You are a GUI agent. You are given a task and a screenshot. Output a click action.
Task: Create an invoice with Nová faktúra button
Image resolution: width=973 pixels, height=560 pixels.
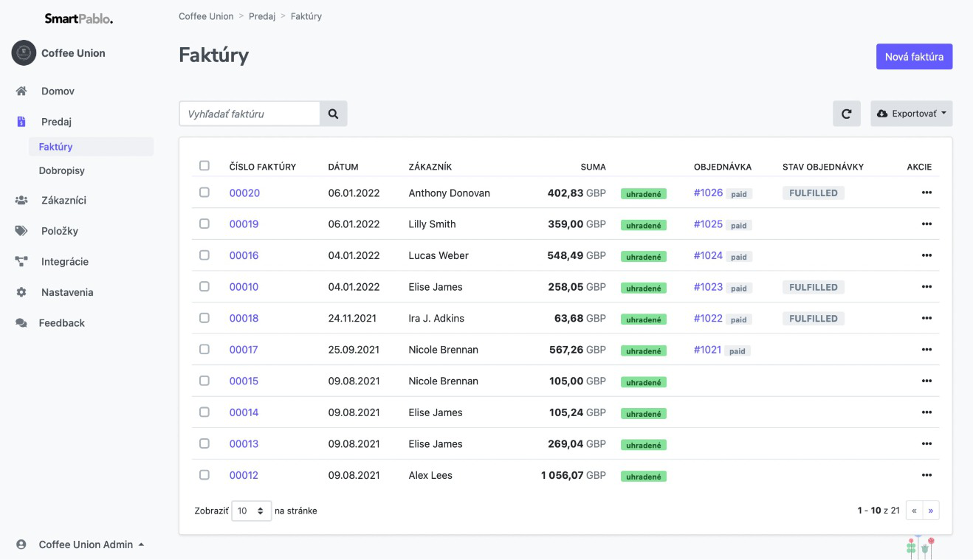coord(914,56)
